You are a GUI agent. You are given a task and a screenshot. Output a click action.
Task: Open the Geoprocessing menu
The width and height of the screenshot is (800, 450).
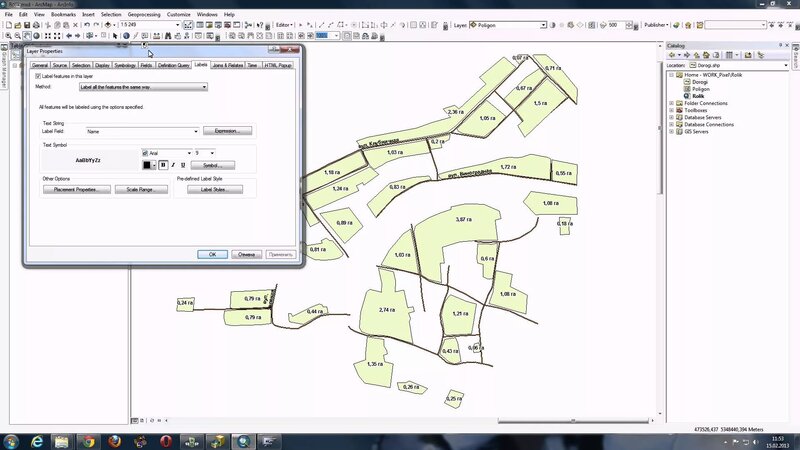click(x=144, y=14)
